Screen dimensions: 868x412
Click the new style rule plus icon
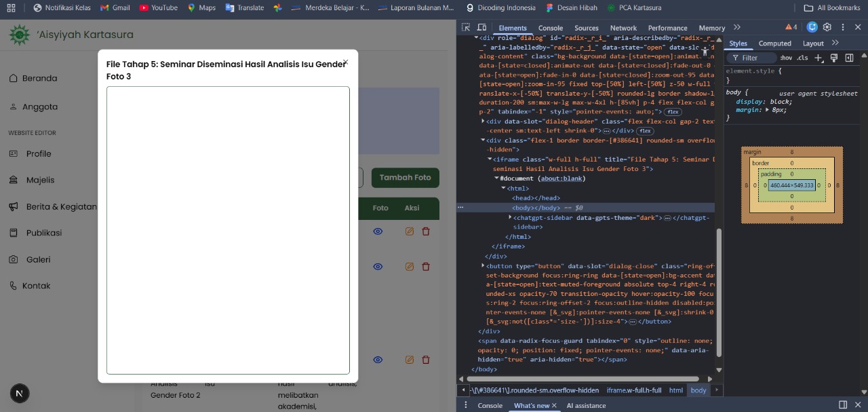pyautogui.click(x=818, y=58)
